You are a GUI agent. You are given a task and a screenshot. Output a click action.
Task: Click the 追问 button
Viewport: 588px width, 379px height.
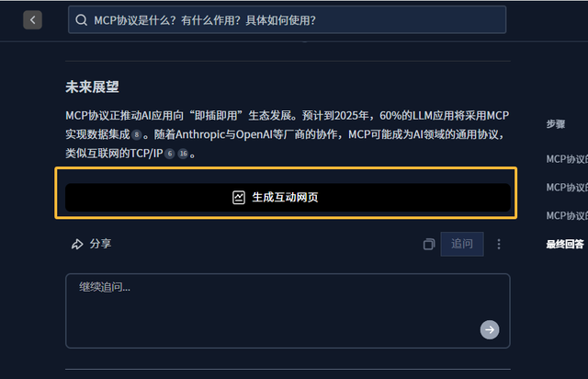462,244
